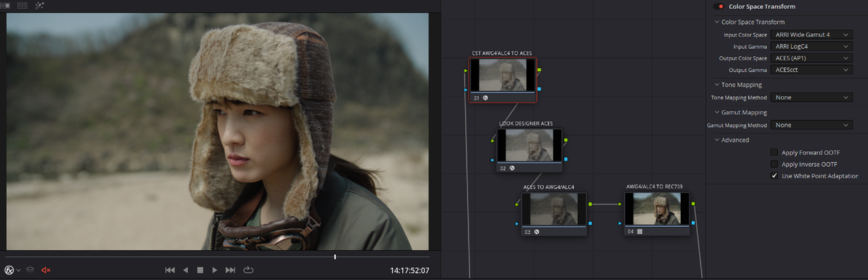868x280 pixels.
Task: Click the label AWG4/ALC4 TO REC709
Action: point(653,186)
